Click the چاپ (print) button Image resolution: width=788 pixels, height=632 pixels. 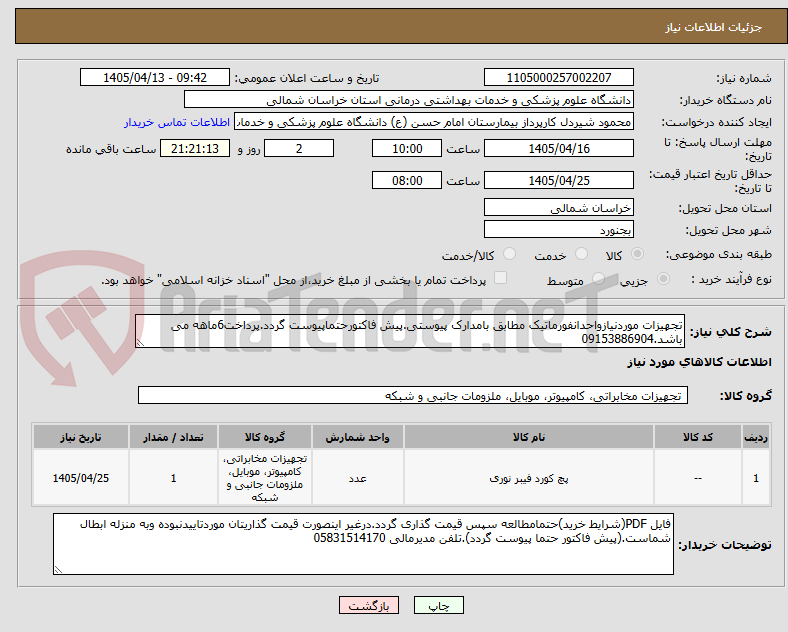(x=438, y=605)
